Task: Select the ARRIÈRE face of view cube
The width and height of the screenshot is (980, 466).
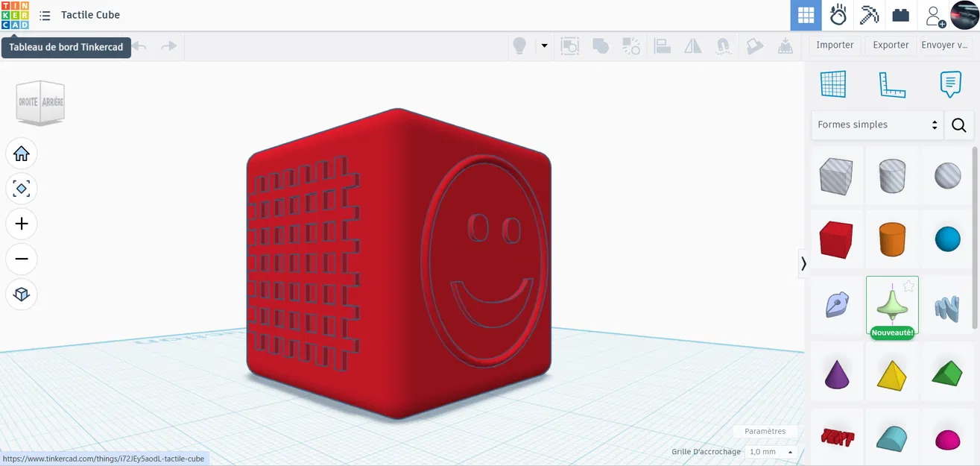Action: click(x=52, y=102)
